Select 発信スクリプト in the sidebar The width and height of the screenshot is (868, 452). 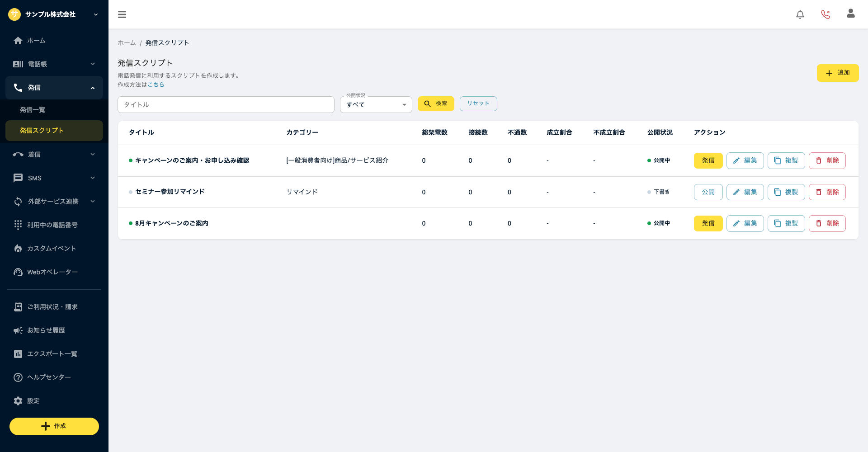(x=54, y=131)
